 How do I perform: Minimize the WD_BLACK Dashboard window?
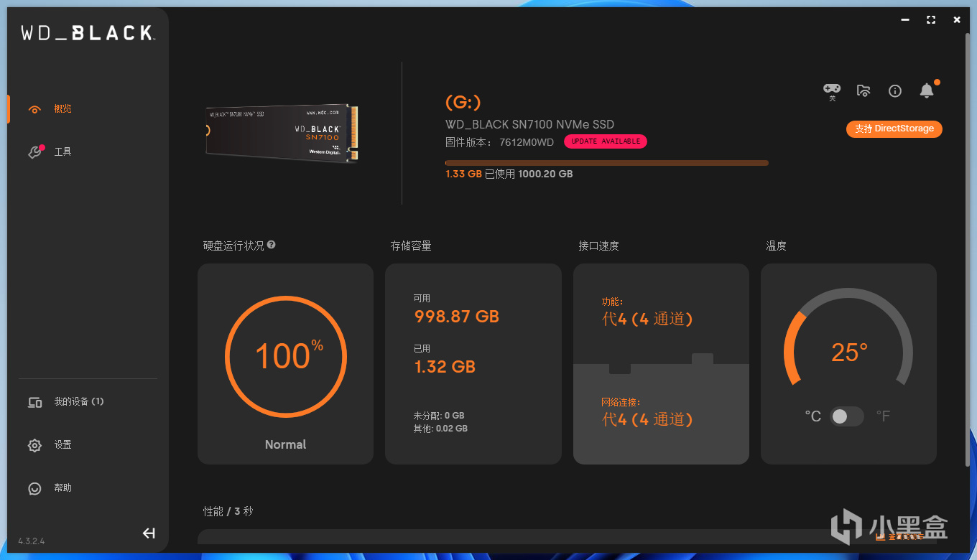point(905,20)
